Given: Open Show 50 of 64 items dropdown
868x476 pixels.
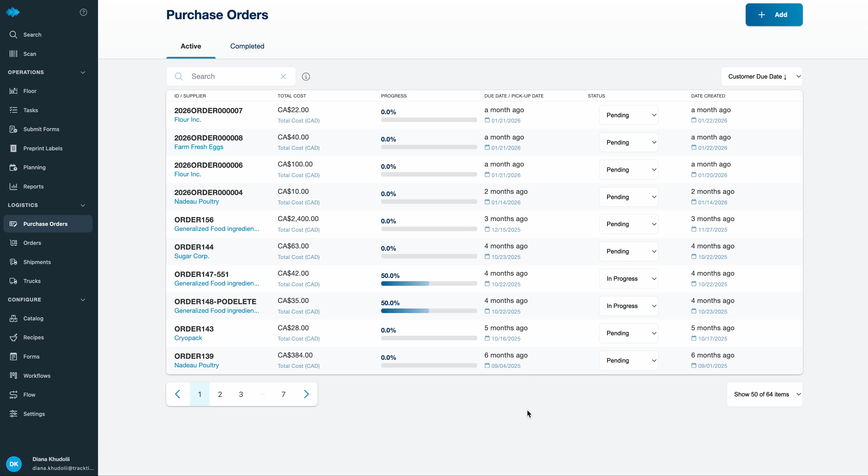Looking at the screenshot, I should (765, 394).
